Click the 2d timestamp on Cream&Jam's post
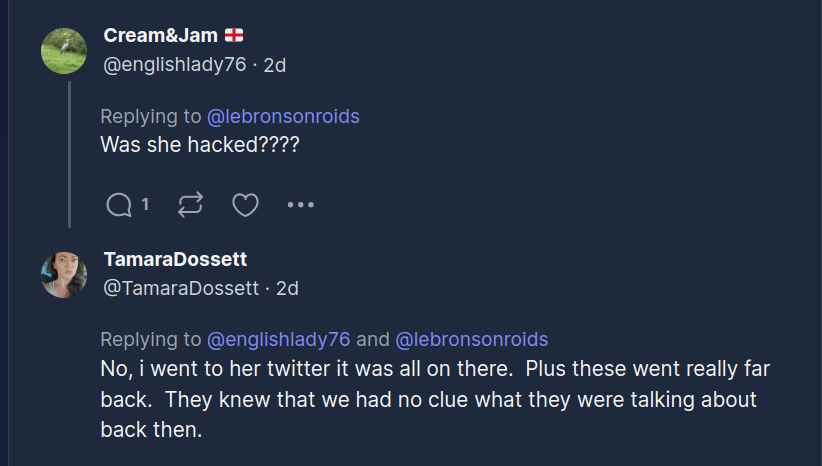The width and height of the screenshot is (822, 466). 274,64
